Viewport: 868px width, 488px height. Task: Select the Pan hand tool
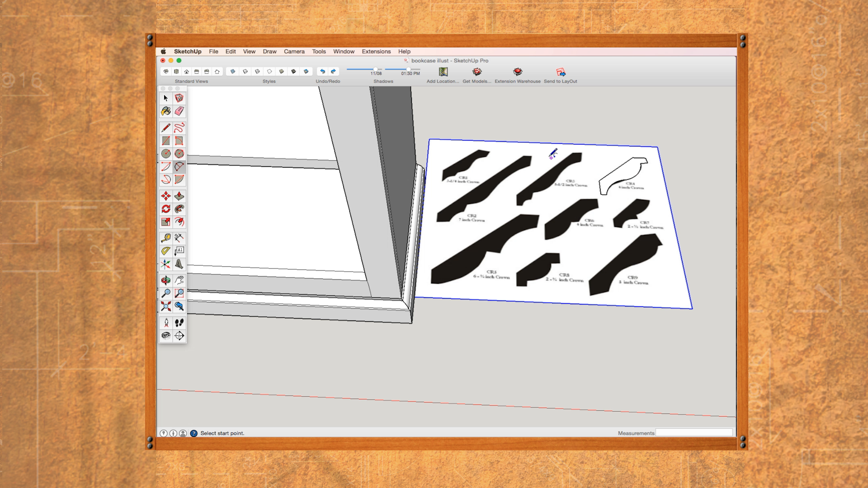click(179, 280)
